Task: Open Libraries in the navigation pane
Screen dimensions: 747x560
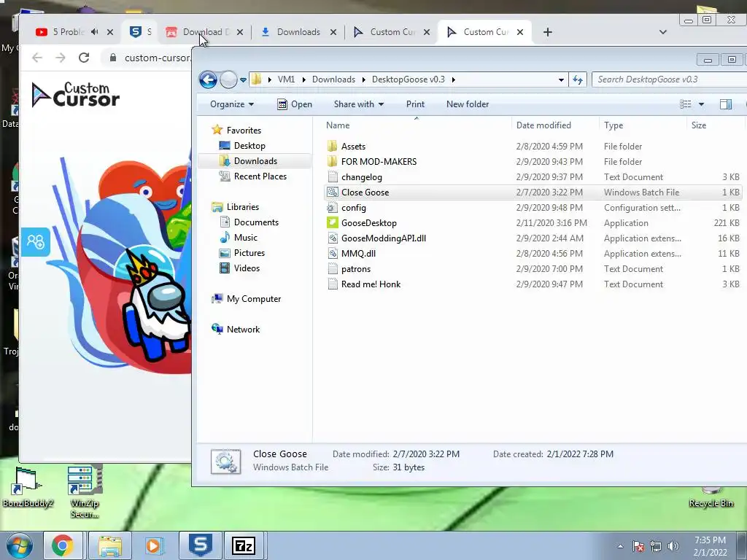Action: [x=242, y=206]
